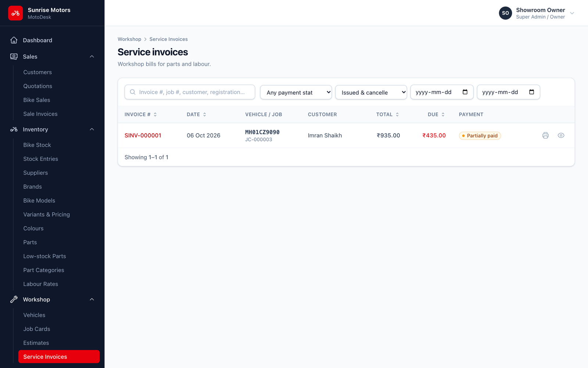This screenshot has width=588, height=368.
Task: Go to Customers in sidebar
Action: 37,72
